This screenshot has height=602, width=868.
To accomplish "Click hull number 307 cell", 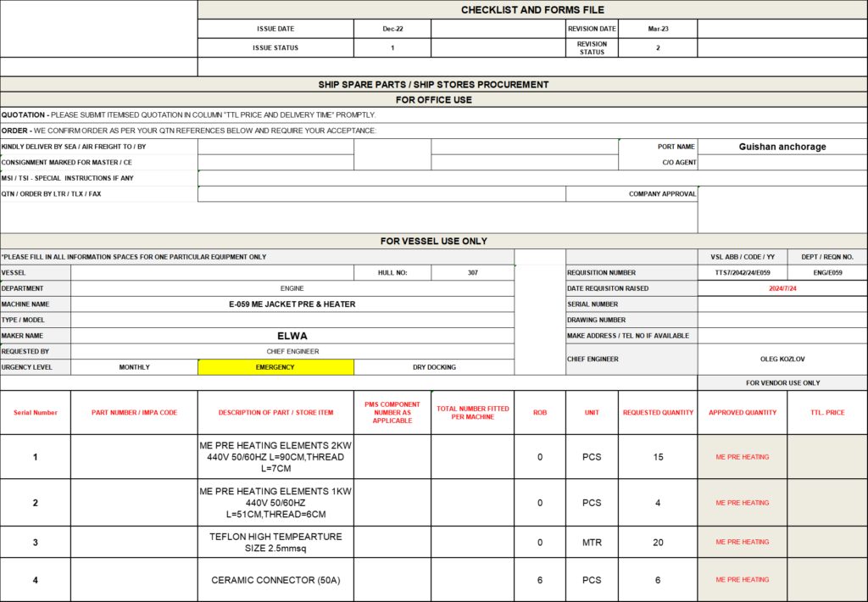I will point(472,272).
